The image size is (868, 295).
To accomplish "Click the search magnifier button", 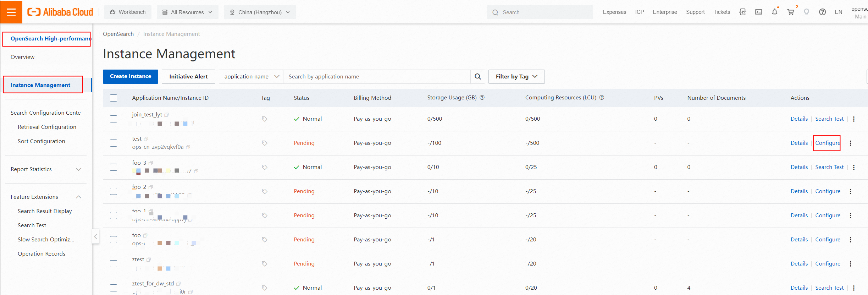I will (x=478, y=77).
